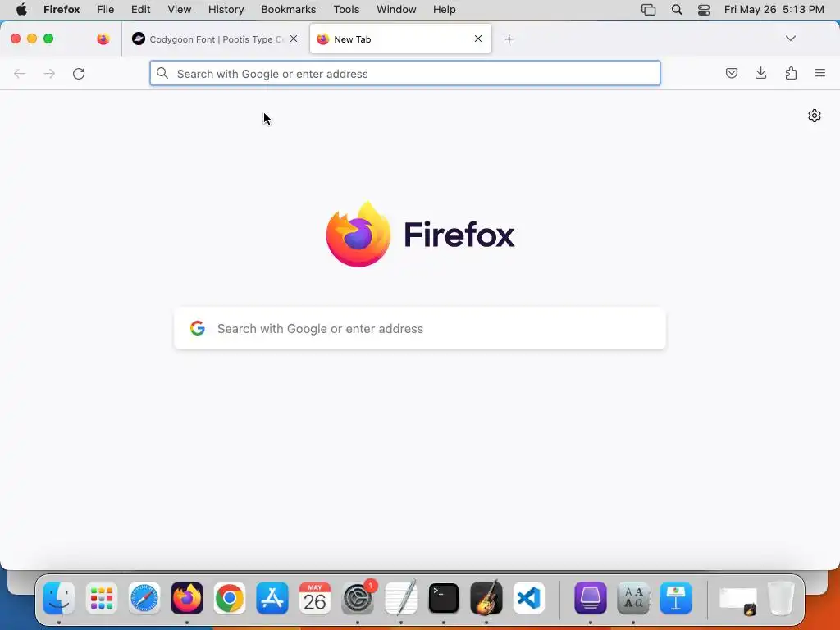
Task: Click the Google logo in search box
Action: 198,328
